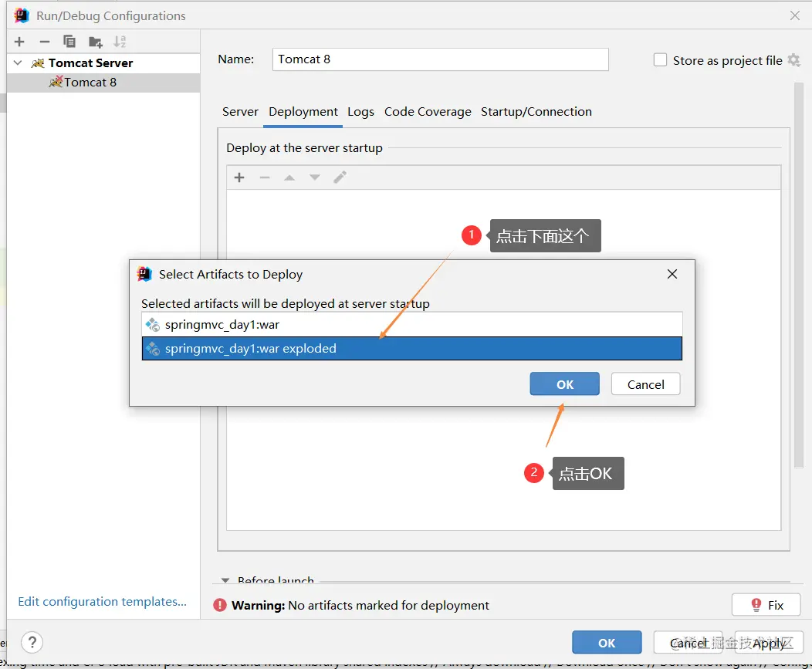Copy the selected configuration

69,42
